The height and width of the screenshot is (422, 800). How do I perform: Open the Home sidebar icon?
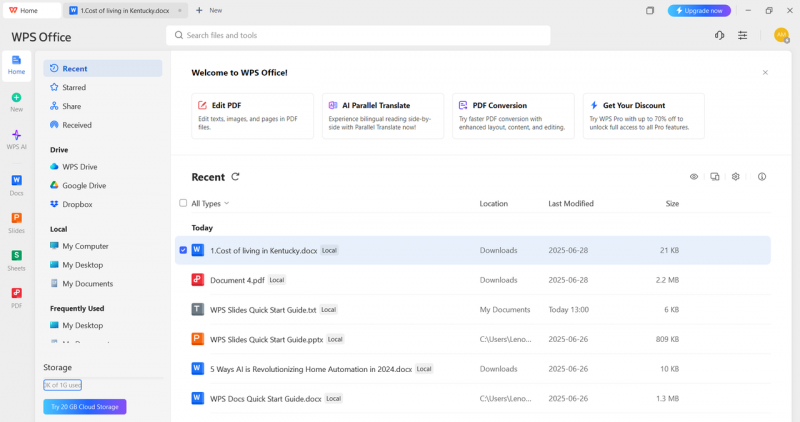pyautogui.click(x=16, y=65)
